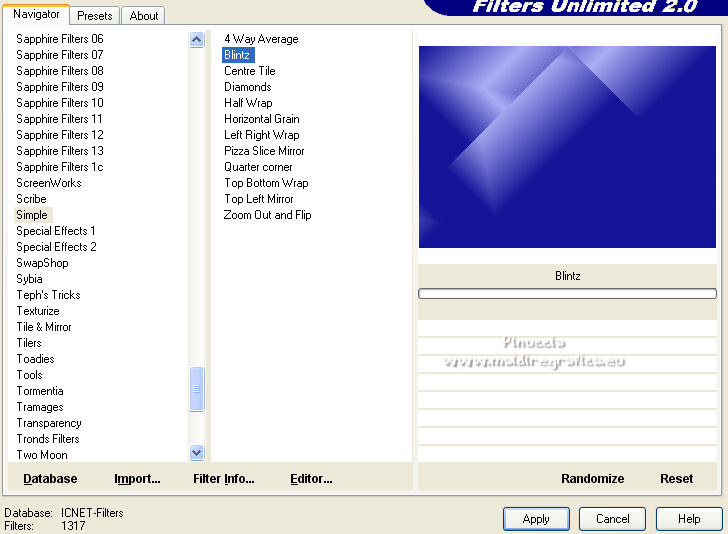Select Sapphire Filters 06 category
This screenshot has width=728, height=534.
click(x=59, y=39)
